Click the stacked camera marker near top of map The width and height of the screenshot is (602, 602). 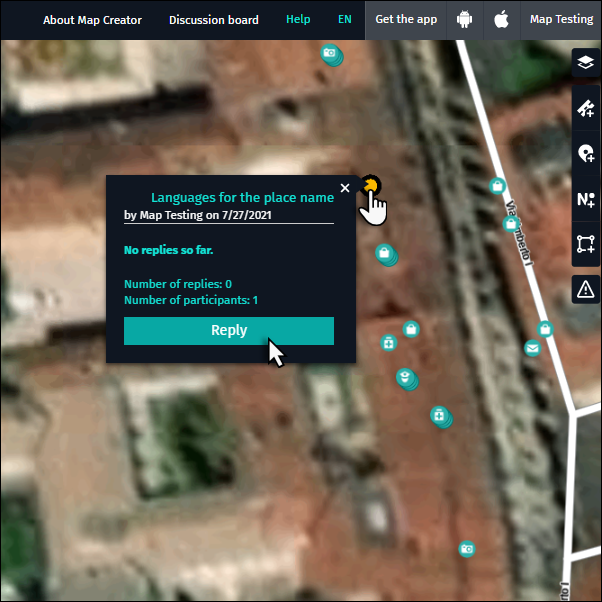pyautogui.click(x=332, y=55)
